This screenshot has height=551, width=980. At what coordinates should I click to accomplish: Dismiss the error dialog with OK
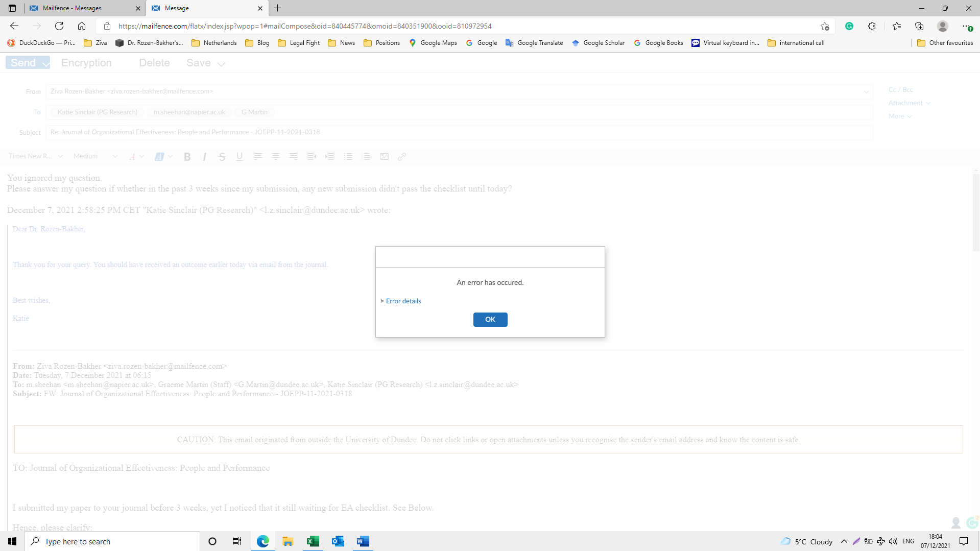coord(490,319)
